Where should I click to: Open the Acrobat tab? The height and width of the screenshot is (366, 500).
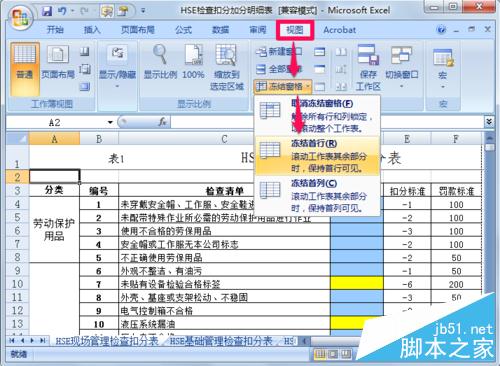(340, 30)
